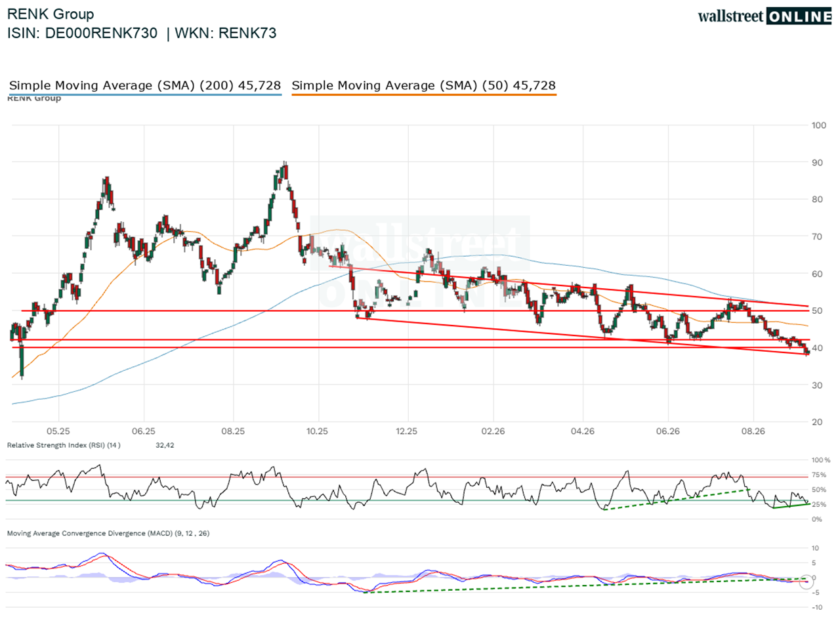Click the 06.25 date label on time axis
The height and width of the screenshot is (617, 840).
coord(143,431)
